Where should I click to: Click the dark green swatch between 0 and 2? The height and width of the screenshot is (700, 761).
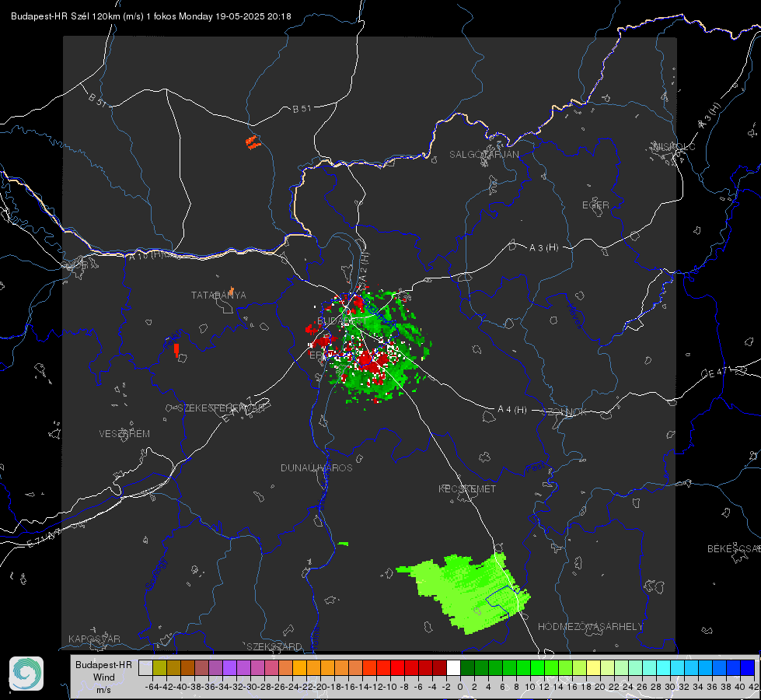(x=467, y=668)
